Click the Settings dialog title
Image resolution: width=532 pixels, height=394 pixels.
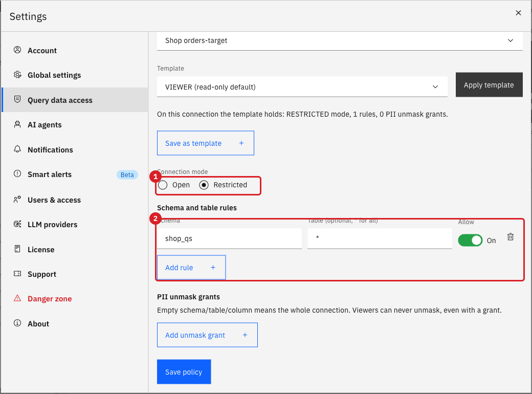28,16
